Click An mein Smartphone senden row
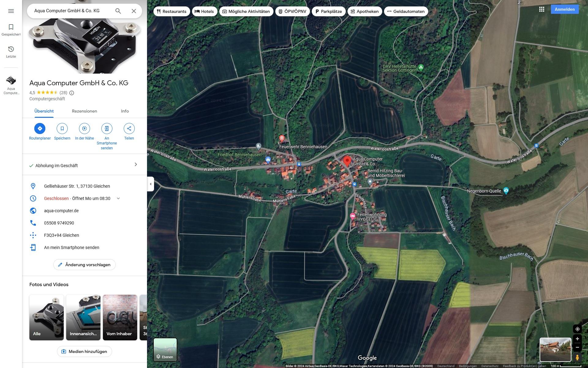The image size is (588, 368). (85, 247)
